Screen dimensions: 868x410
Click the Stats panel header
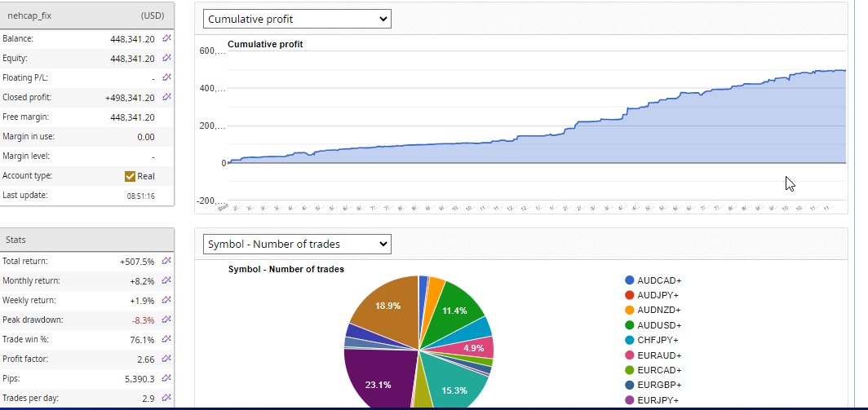point(87,240)
